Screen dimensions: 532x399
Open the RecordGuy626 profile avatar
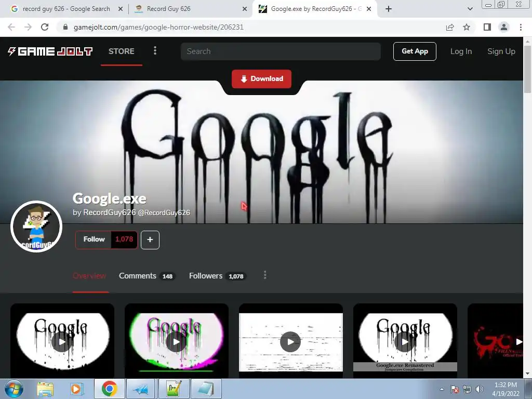(36, 227)
